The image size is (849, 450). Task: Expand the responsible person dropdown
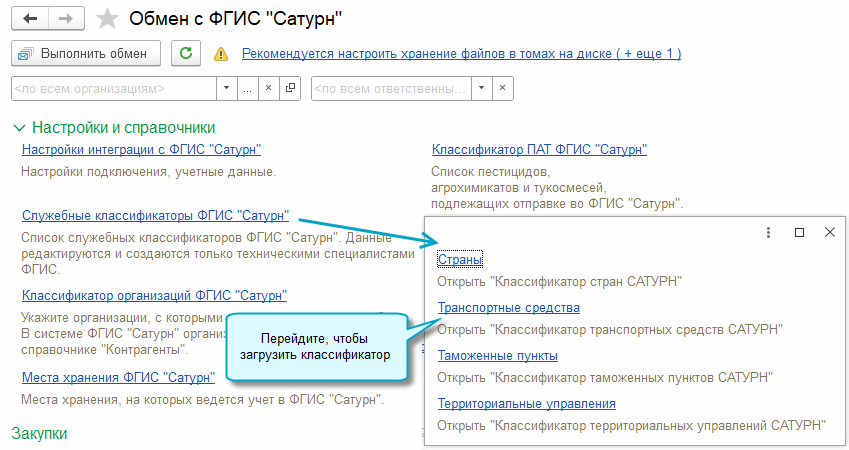(481, 88)
